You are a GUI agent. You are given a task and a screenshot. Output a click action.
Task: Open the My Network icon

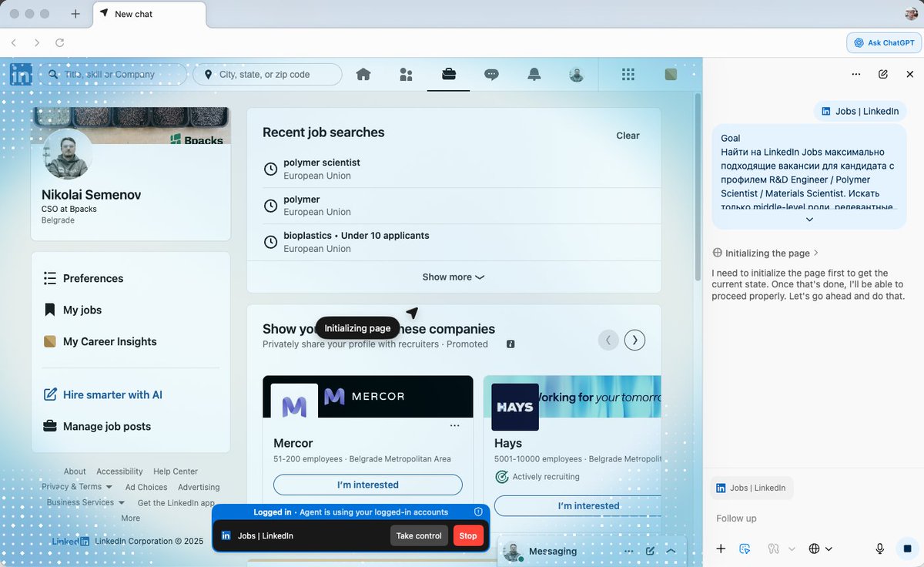pos(406,74)
